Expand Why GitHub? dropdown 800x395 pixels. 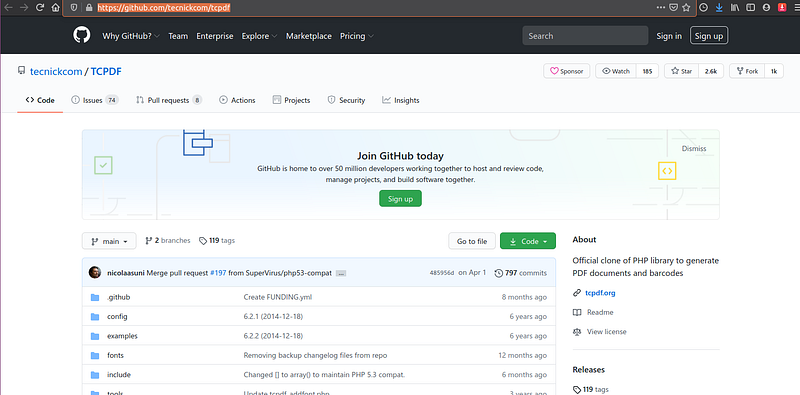point(131,36)
